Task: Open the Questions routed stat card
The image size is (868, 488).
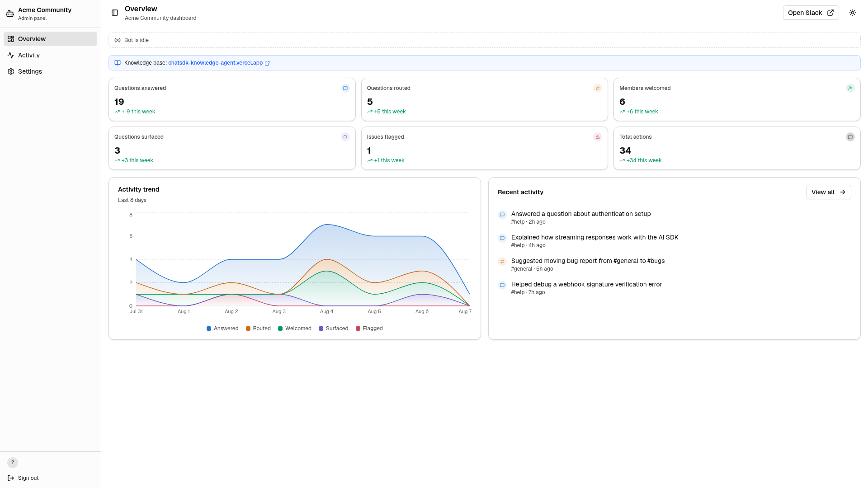Action: [484, 99]
